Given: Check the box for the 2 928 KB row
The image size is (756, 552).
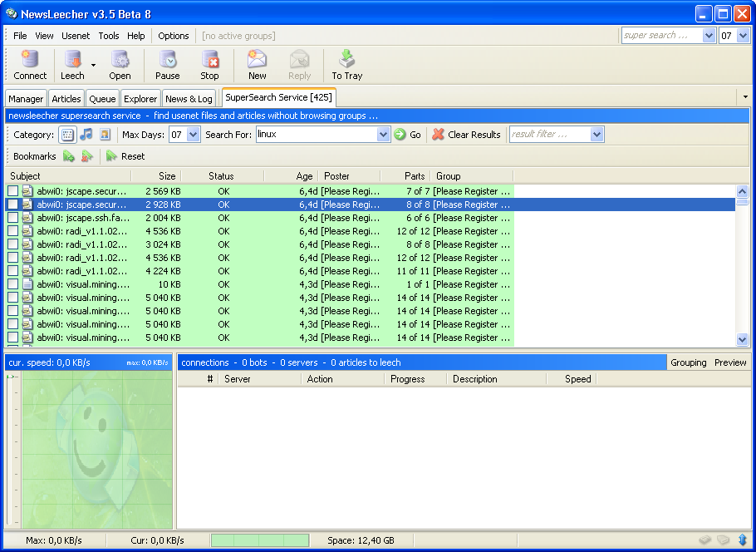Looking at the screenshot, I should point(12,205).
